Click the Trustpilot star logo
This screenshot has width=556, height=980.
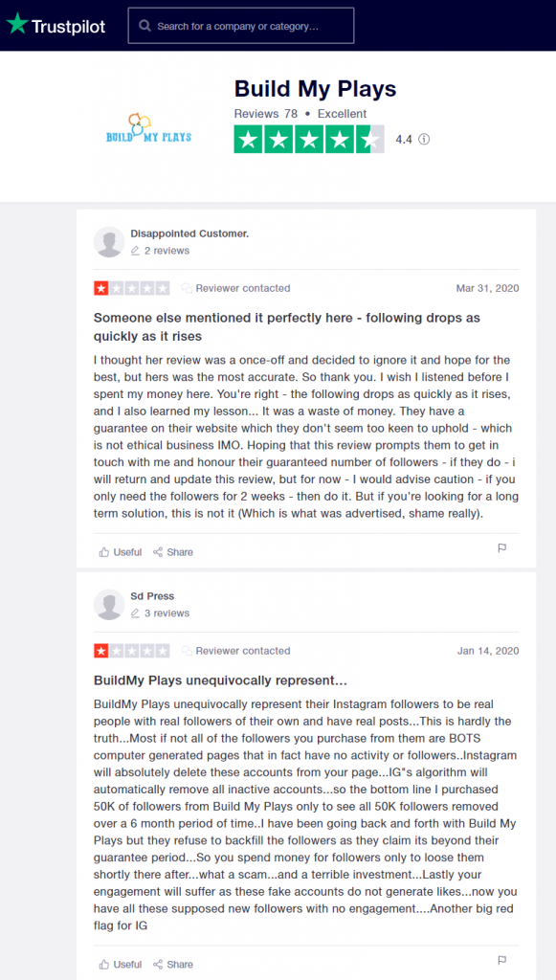pyautogui.click(x=17, y=24)
